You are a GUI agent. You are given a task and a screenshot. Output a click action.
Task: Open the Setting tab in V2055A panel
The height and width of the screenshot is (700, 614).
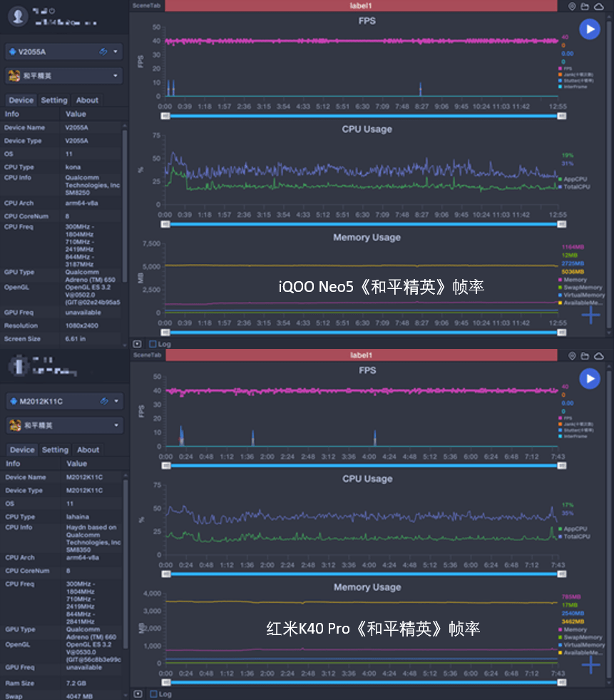pos(54,101)
